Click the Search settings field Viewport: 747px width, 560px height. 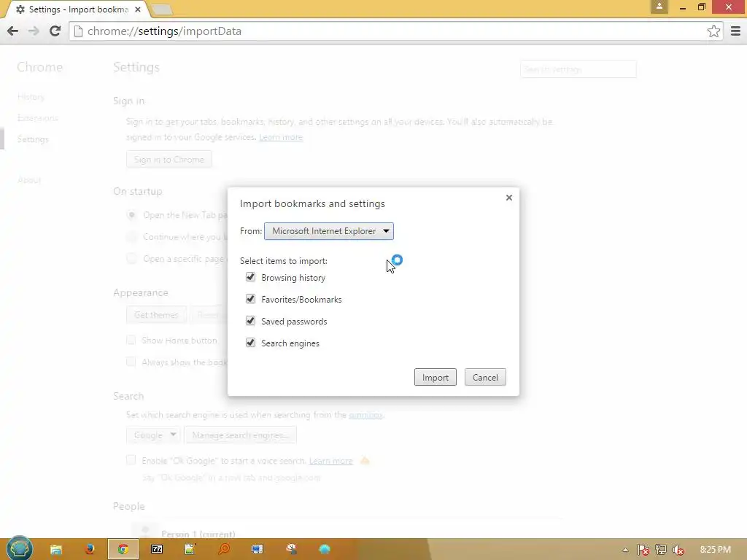pyautogui.click(x=578, y=69)
